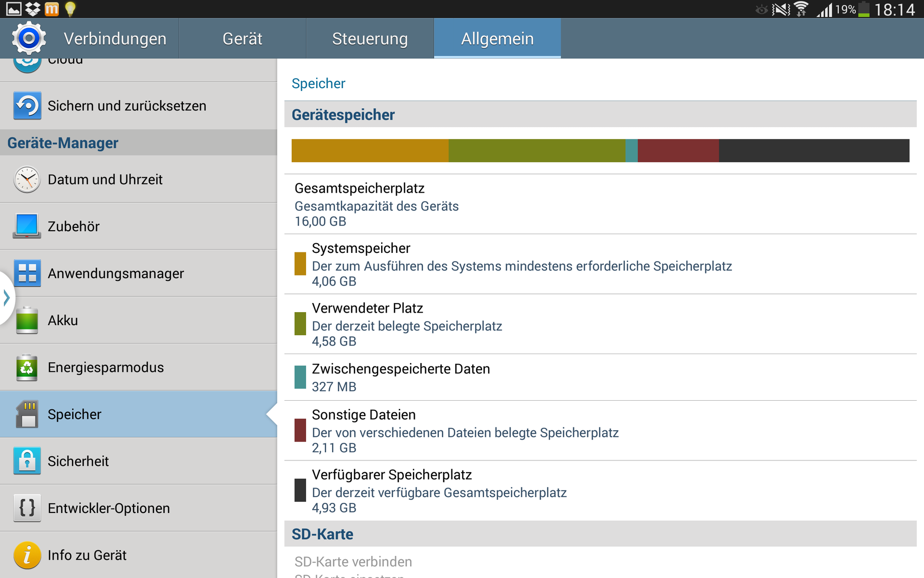Image resolution: width=924 pixels, height=578 pixels.
Task: Click the Sichern und zurücksetzen icon
Action: tap(27, 105)
